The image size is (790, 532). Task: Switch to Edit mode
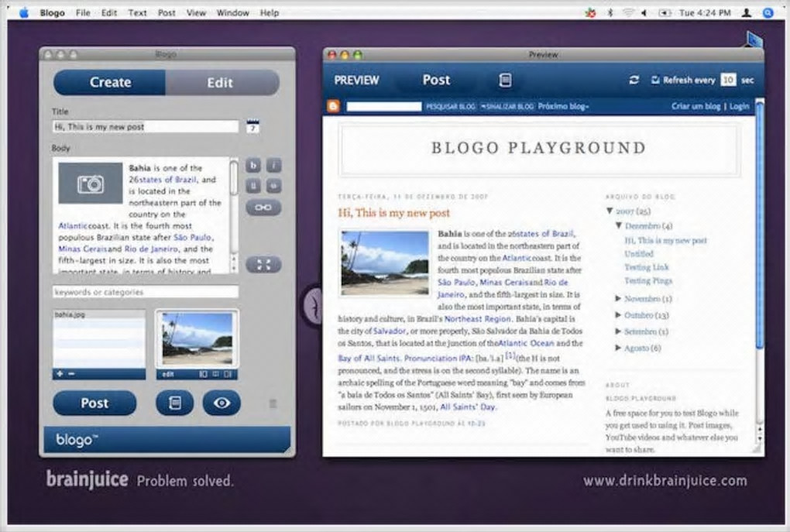[222, 82]
